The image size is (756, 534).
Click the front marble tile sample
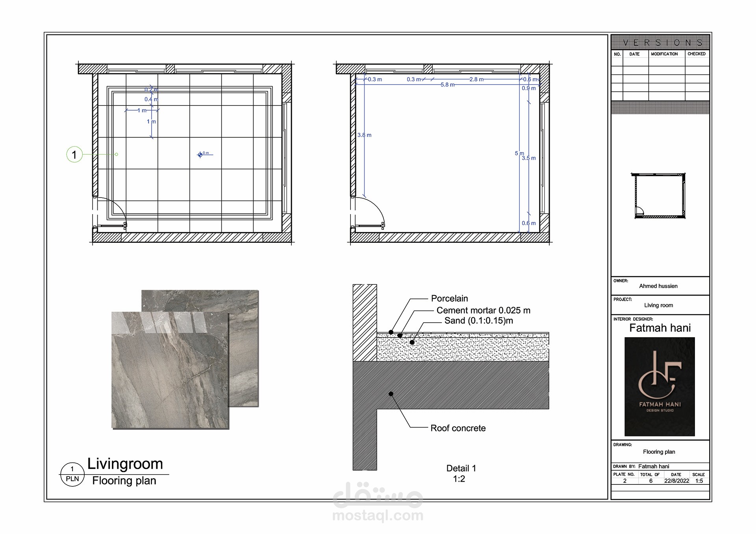pyautogui.click(x=170, y=370)
